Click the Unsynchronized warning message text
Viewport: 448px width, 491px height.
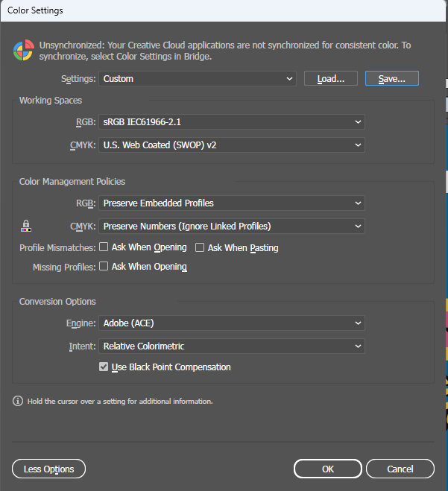(225, 51)
